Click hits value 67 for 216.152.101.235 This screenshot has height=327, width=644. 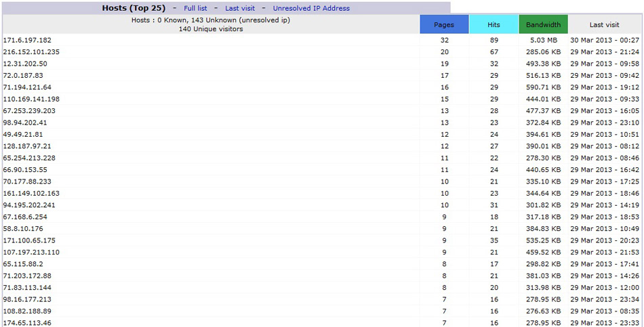pyautogui.click(x=494, y=52)
